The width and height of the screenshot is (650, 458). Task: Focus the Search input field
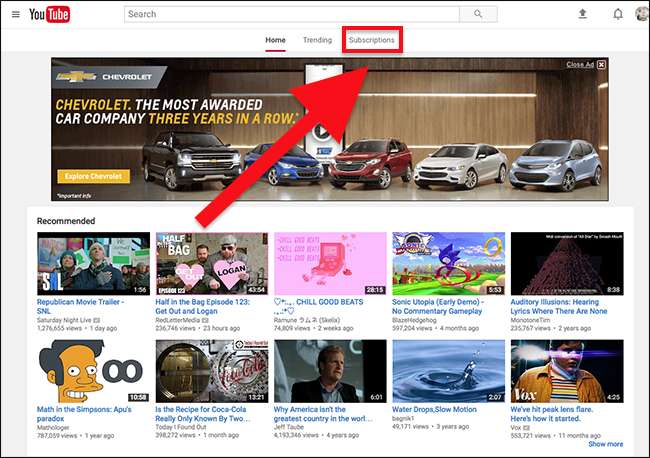tap(292, 14)
